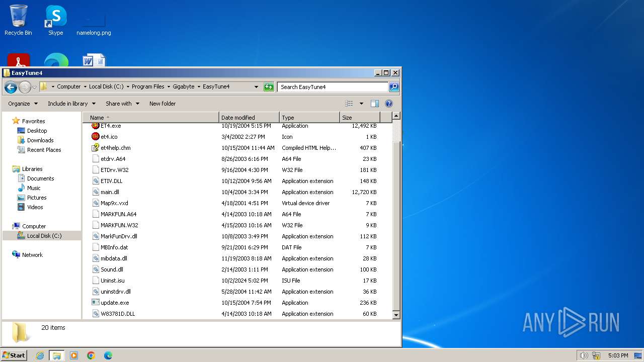
Task: Select the Map9x.vxd file icon
Action: 96,203
